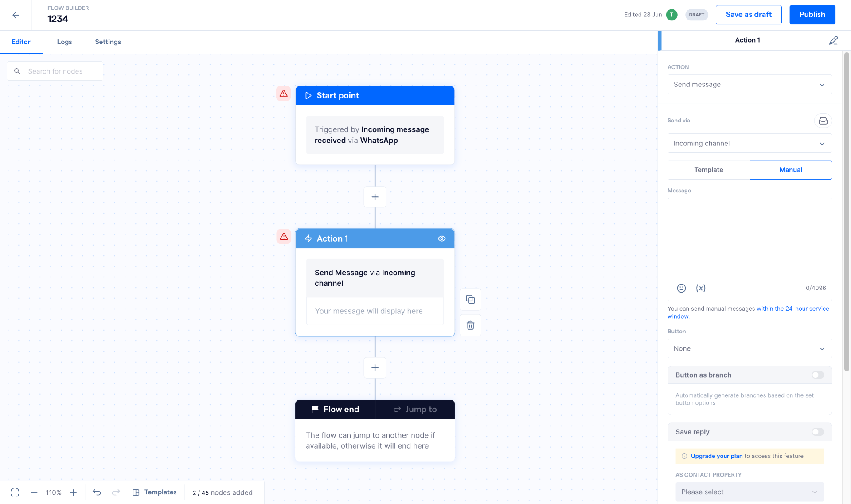
Task: Expand the Incoming channel dropdown
Action: 750,144
